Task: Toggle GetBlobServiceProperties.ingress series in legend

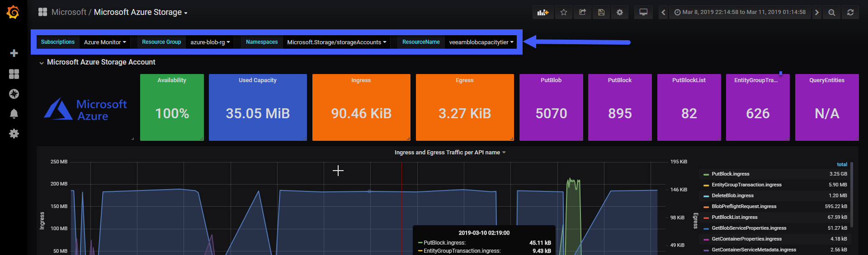Action: click(749, 228)
